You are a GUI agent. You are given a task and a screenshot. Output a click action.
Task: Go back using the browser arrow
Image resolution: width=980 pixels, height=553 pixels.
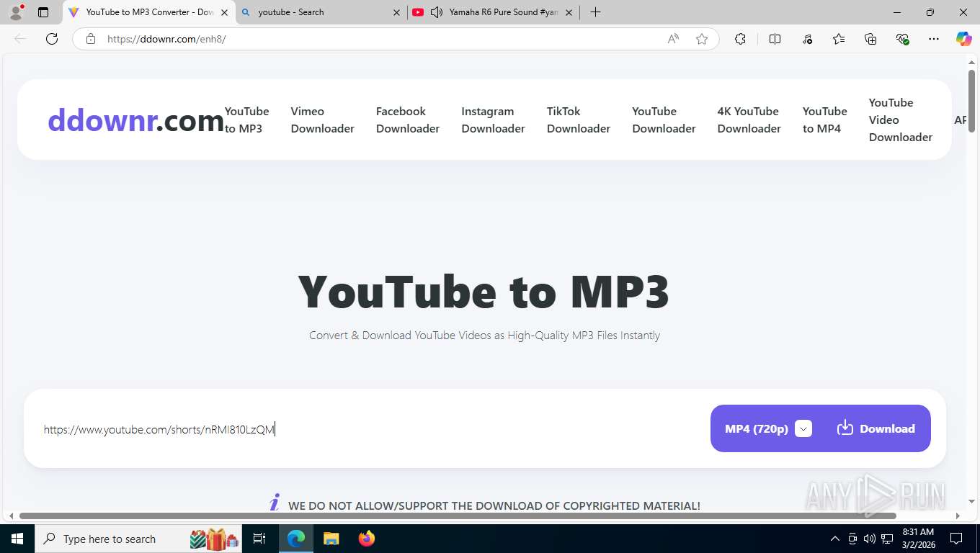point(20,39)
